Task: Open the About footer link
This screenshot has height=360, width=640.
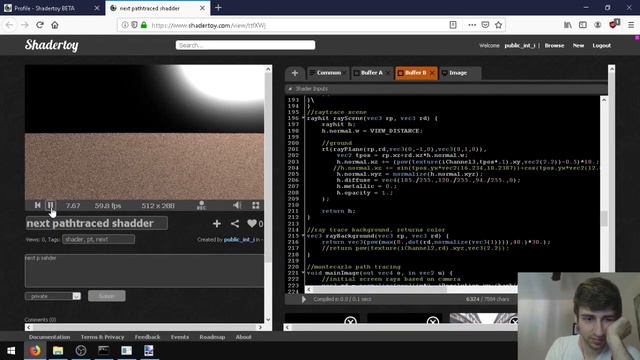Action: tap(243, 337)
